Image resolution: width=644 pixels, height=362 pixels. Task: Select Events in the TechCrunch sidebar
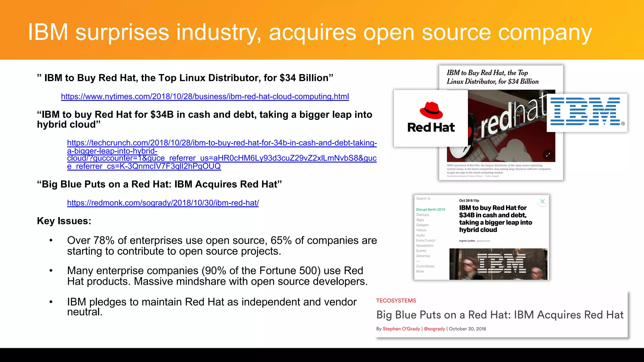tap(421, 251)
